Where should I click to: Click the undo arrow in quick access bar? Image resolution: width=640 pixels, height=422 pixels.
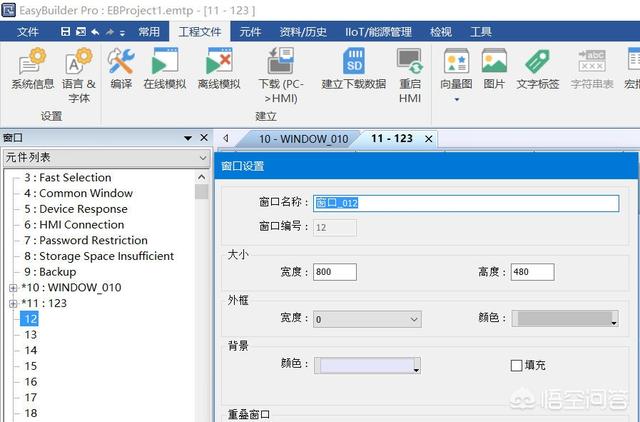click(95, 32)
